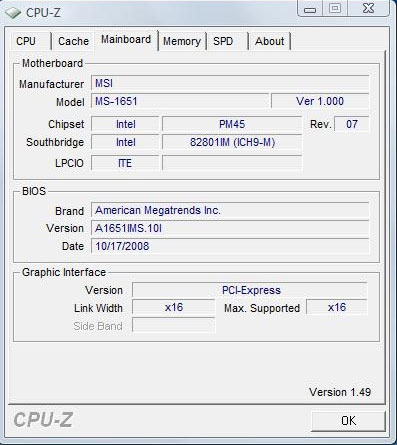
Task: Click the Ver 1.000 field
Action: (320, 101)
